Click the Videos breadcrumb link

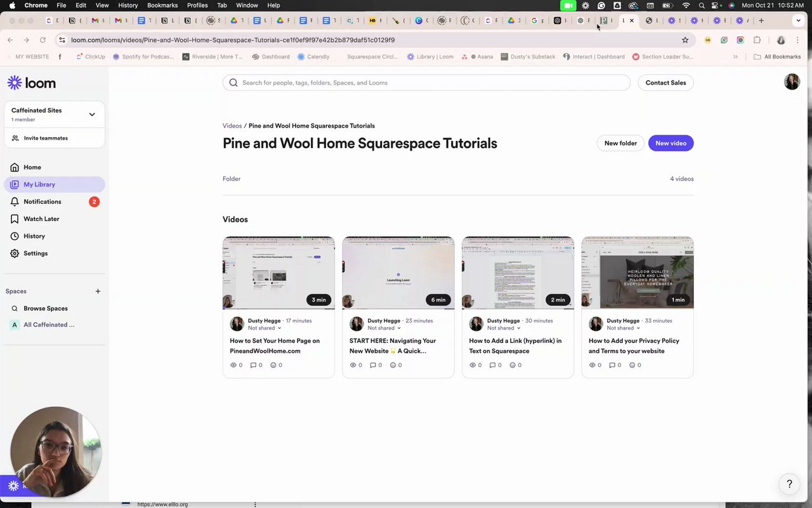tap(232, 126)
